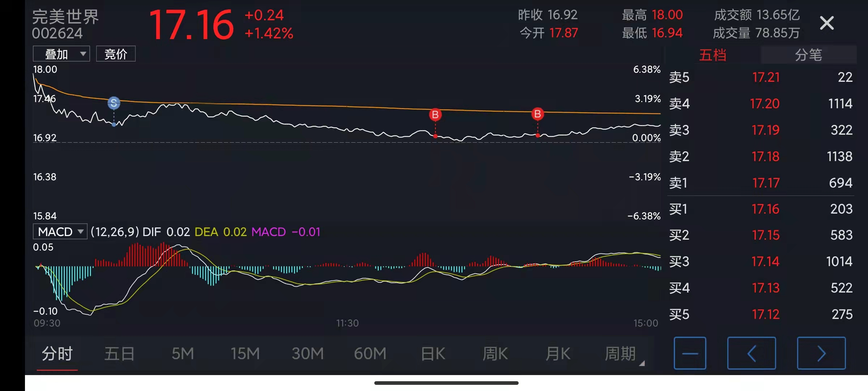The image size is (868, 391).
Task: Close the stock chart view
Action: [827, 23]
